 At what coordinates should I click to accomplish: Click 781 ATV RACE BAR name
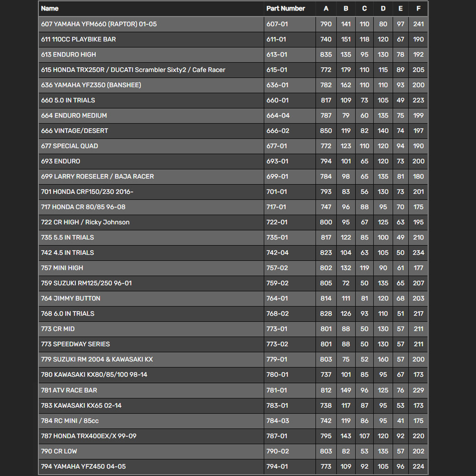tap(69, 390)
